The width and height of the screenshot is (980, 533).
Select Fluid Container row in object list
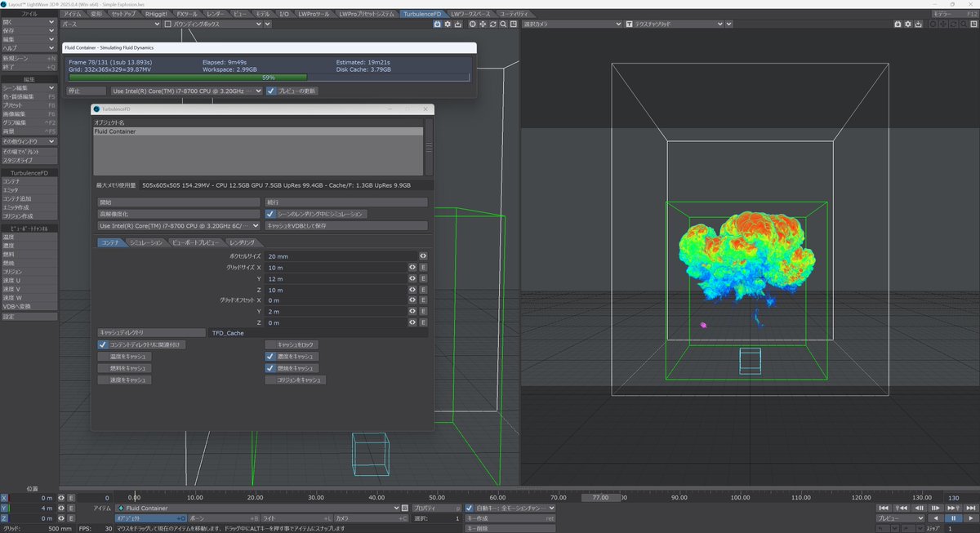click(x=259, y=131)
